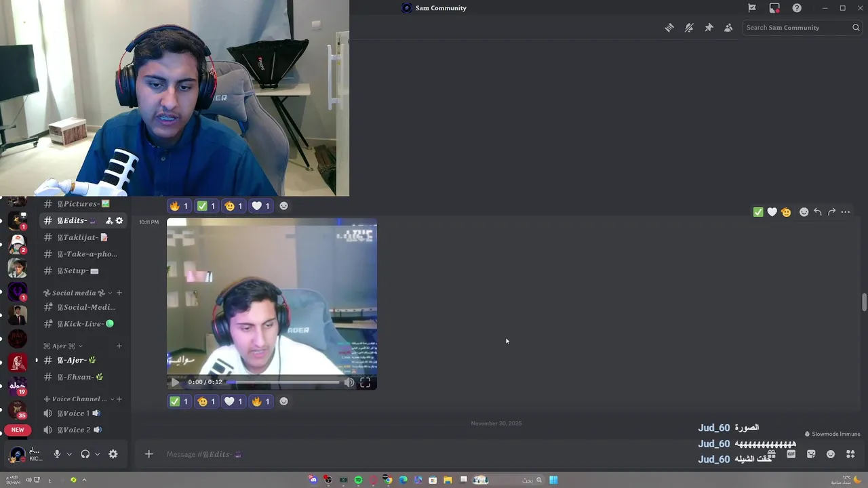Open notification settings bell icon
This screenshot has width=868, height=488.
689,28
